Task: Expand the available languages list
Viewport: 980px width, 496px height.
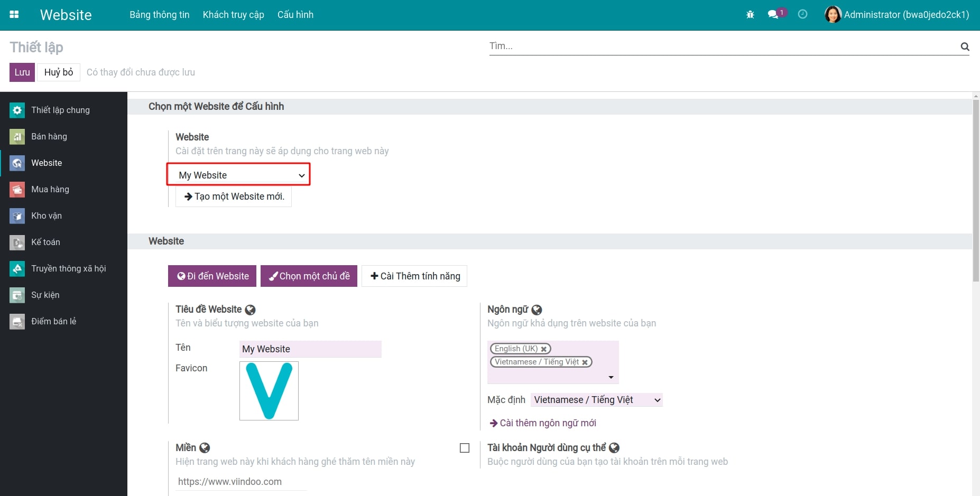Action: point(611,377)
